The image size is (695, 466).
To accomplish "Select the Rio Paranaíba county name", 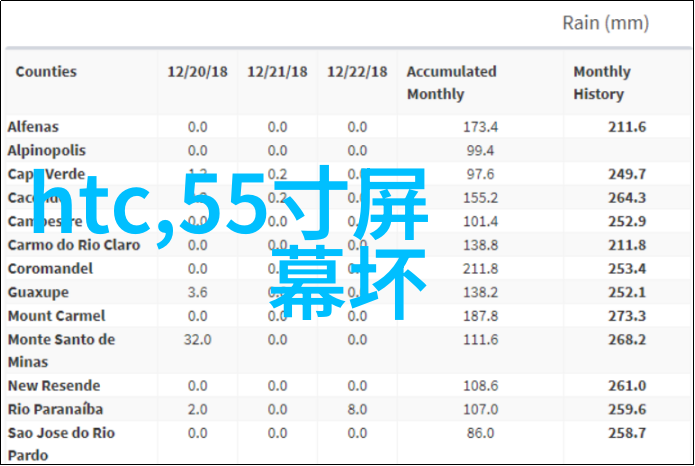I will click(x=55, y=409).
